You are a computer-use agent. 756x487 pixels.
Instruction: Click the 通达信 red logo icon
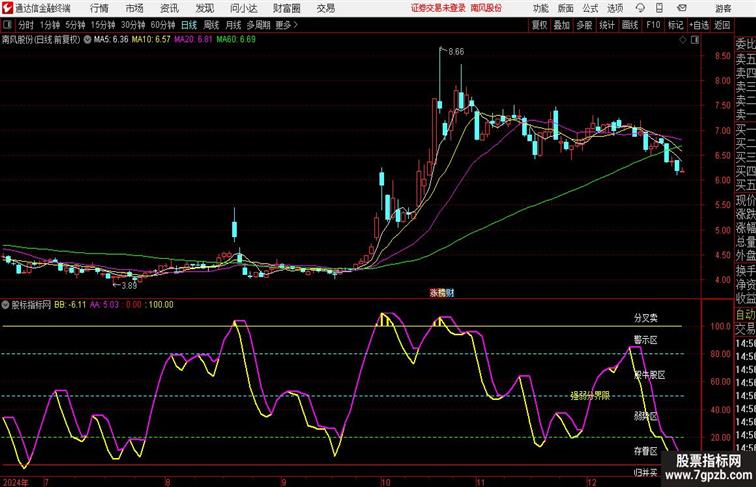7,8
